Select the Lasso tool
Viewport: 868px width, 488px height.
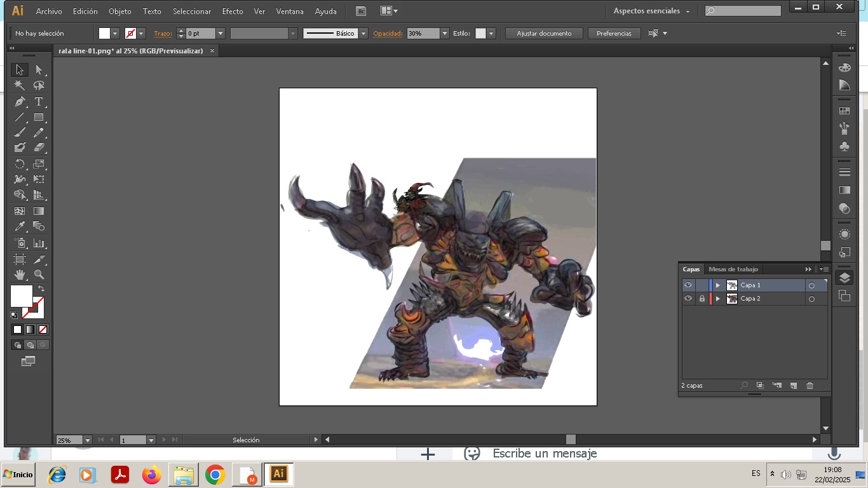click(x=39, y=86)
